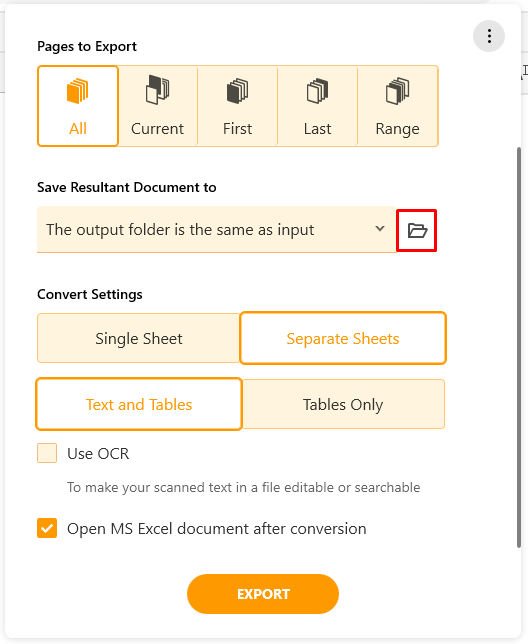The height and width of the screenshot is (644, 528).
Task: Click the Current label under Pages to Export
Action: click(x=157, y=129)
